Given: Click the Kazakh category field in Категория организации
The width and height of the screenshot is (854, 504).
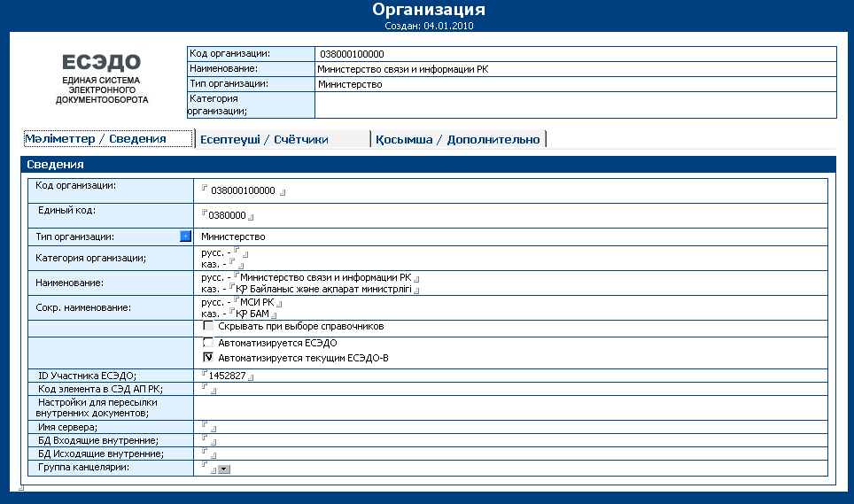Looking at the screenshot, I should (x=237, y=264).
